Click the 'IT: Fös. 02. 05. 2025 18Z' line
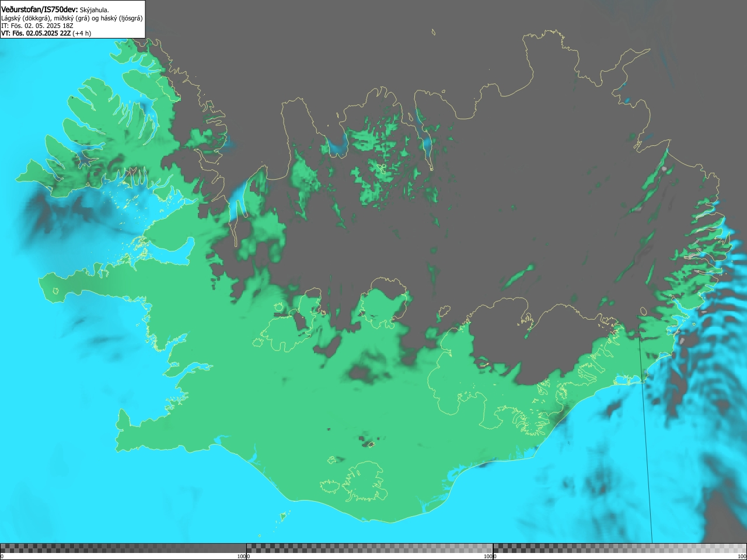Image resolution: width=747 pixels, height=560 pixels. tap(37, 26)
